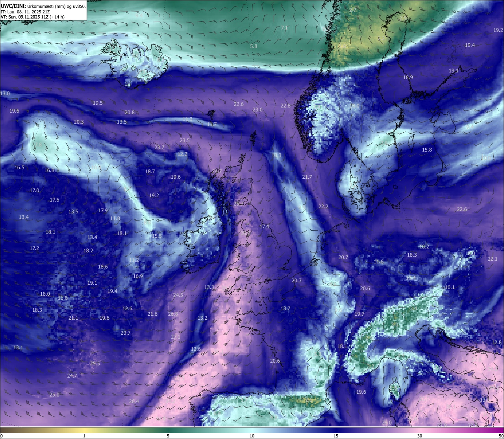This screenshot has height=439, width=504.
Task: Click the 18.6 value label
Action: (x=103, y=267)
